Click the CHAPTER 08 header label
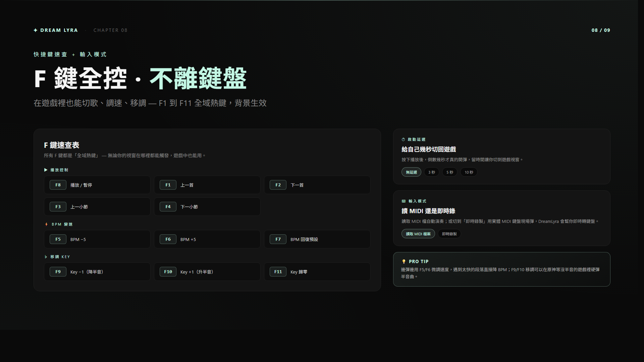The height and width of the screenshot is (362, 644). click(x=110, y=30)
